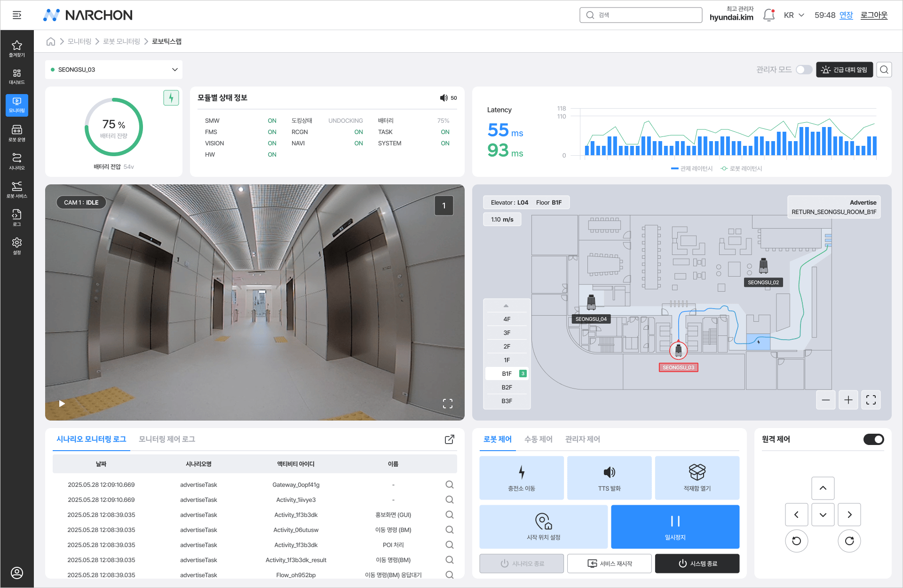
Task: Click 충전소 이동 control button
Action: coord(522,478)
